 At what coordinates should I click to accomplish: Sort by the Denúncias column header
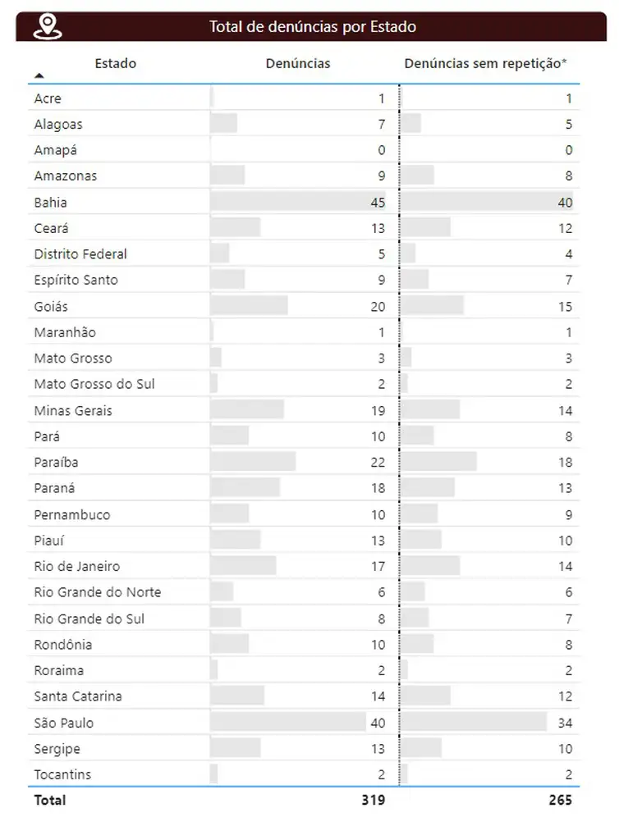(298, 63)
